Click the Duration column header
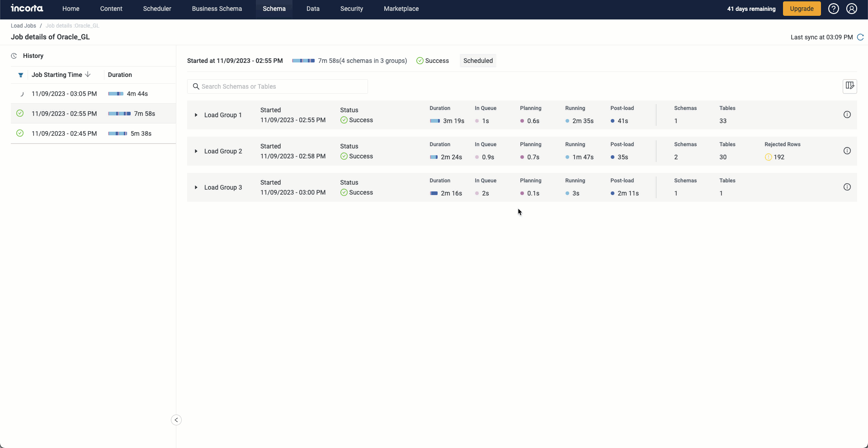Image resolution: width=868 pixels, height=448 pixels. (x=120, y=75)
